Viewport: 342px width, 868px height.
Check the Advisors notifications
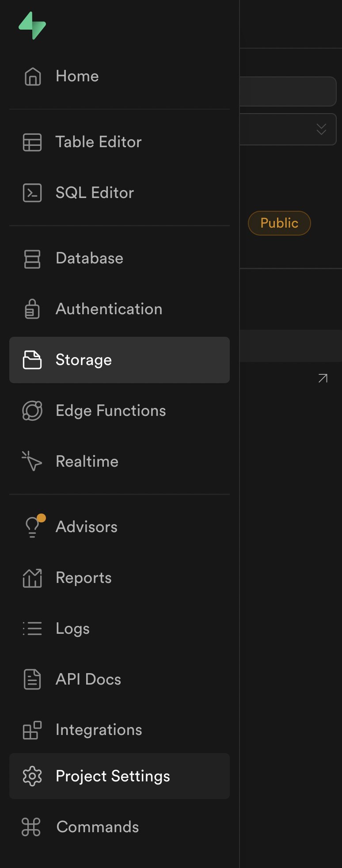point(86,526)
